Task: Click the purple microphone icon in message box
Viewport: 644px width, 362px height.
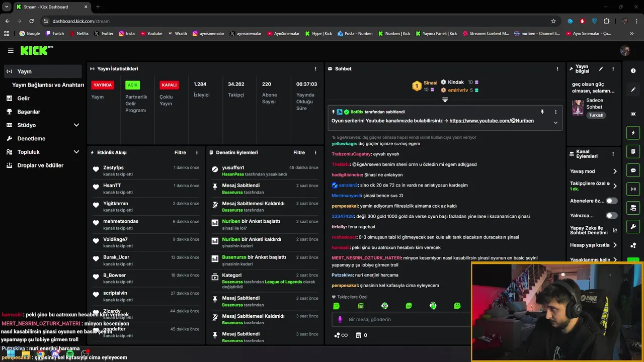Action: [340, 319]
